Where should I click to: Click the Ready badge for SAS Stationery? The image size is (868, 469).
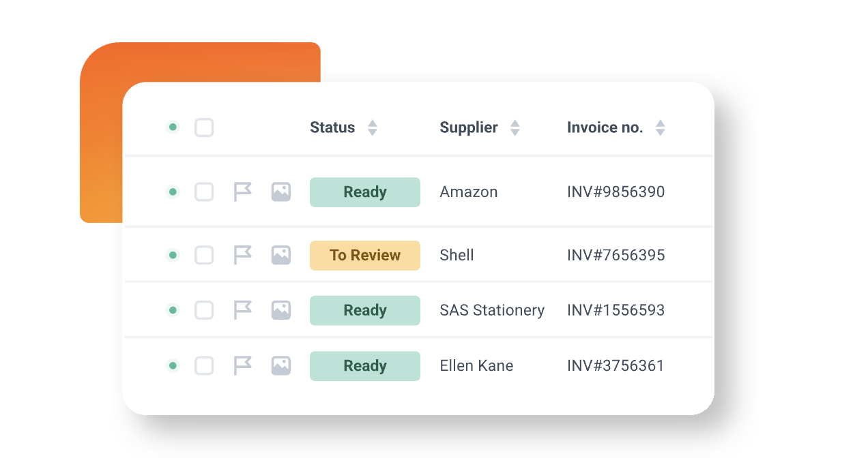click(365, 310)
